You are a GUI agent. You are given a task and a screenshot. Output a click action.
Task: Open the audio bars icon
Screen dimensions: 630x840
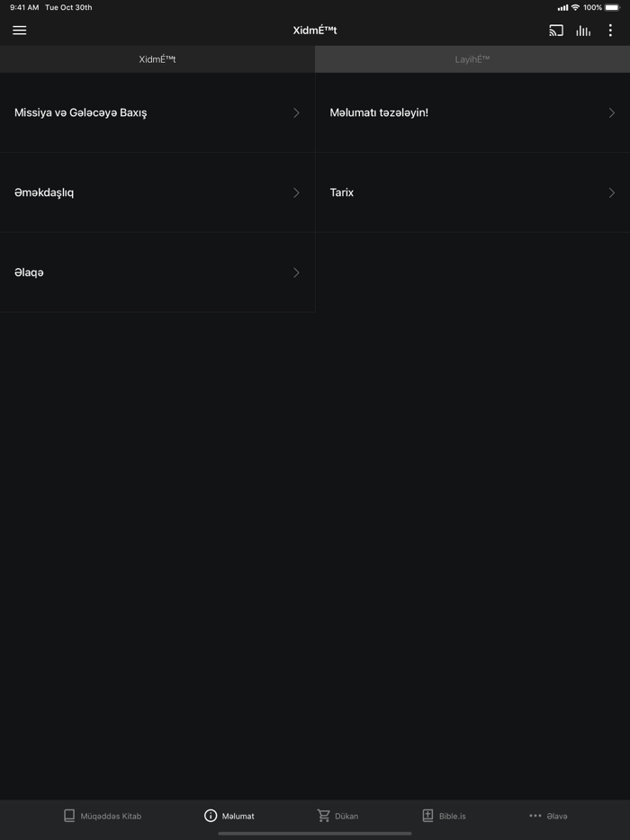coord(583,31)
